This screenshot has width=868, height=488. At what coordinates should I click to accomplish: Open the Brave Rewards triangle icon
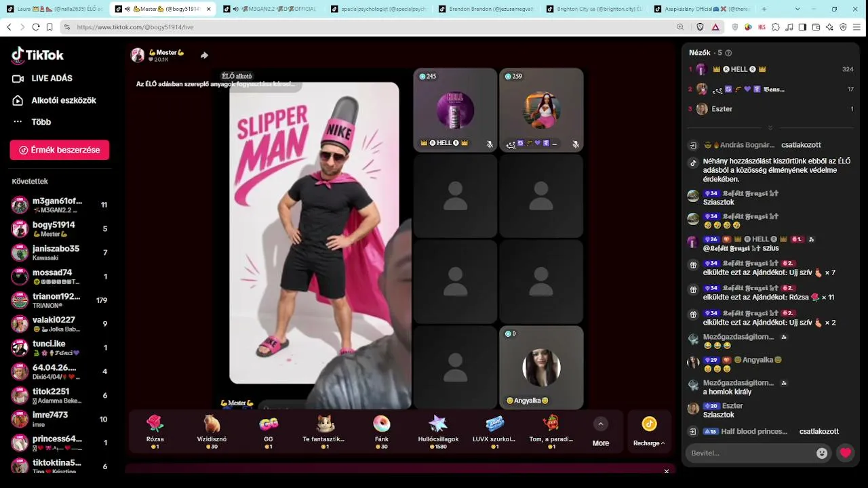point(715,27)
